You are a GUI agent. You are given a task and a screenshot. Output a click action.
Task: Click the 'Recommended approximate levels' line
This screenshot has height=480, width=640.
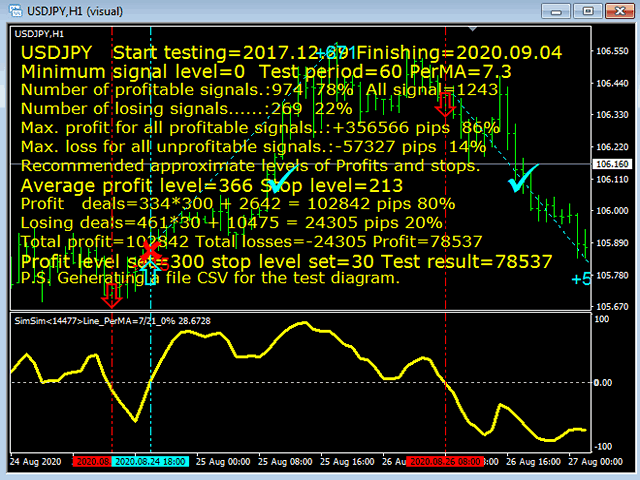pyautogui.click(x=250, y=166)
